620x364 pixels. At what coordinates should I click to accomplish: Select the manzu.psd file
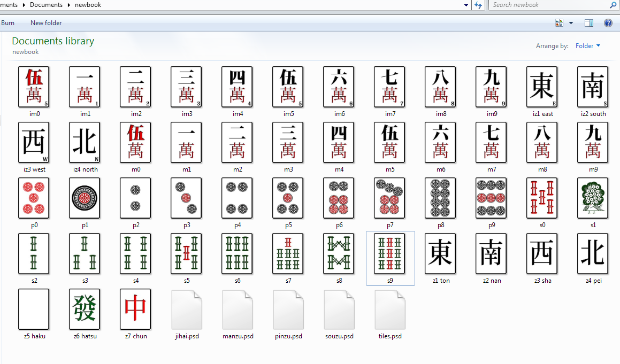click(238, 310)
